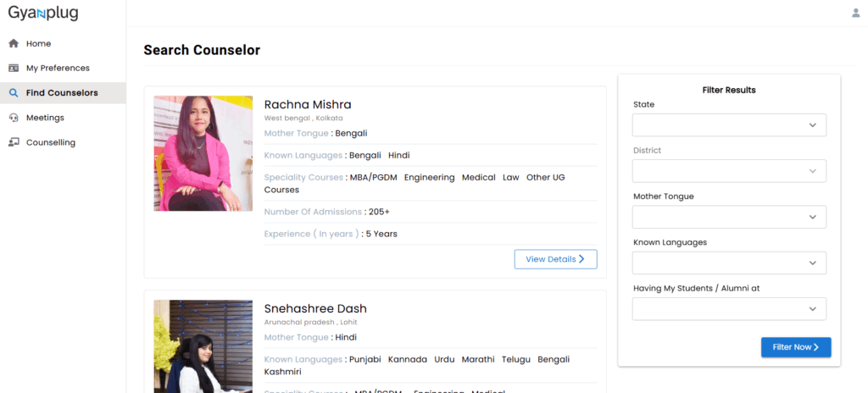Screen dimensions: 868x393
Task: Click the Home house icon
Action: pos(14,43)
